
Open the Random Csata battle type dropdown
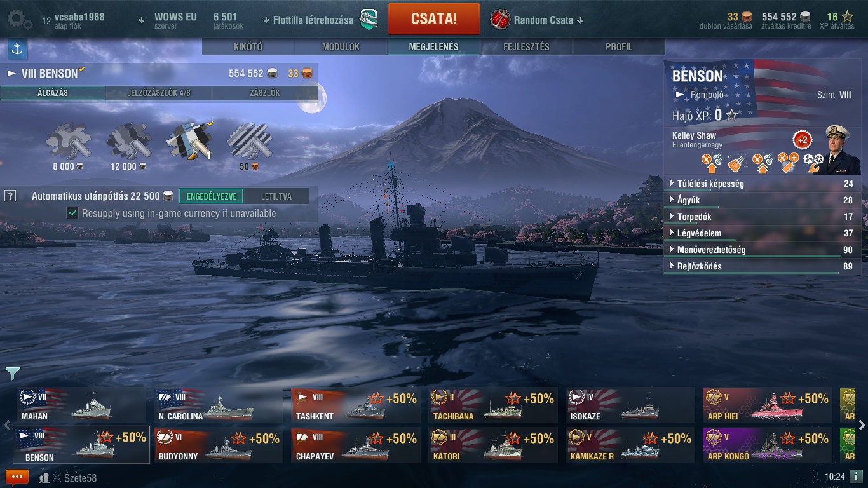click(x=536, y=20)
